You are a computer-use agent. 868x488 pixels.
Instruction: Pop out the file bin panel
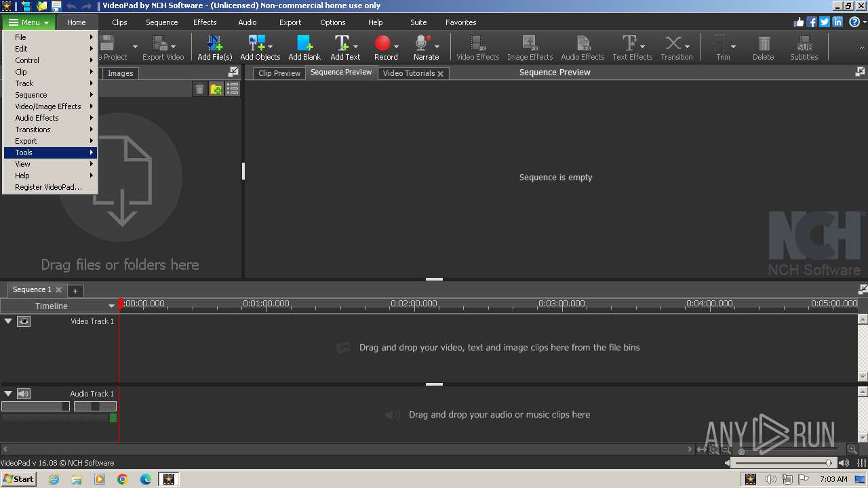[x=233, y=72]
